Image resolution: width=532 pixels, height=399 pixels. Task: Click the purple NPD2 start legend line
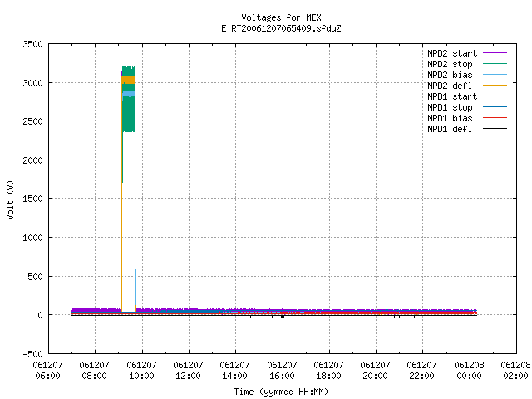[495, 53]
